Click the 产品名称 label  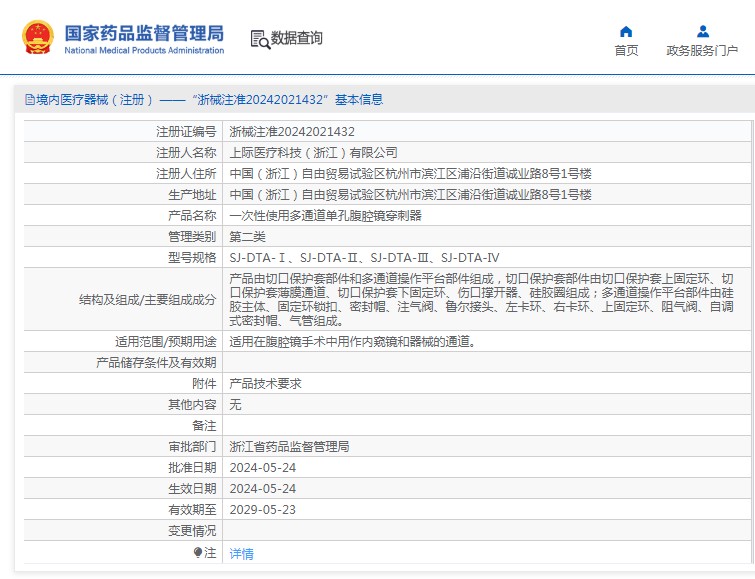coord(192,215)
